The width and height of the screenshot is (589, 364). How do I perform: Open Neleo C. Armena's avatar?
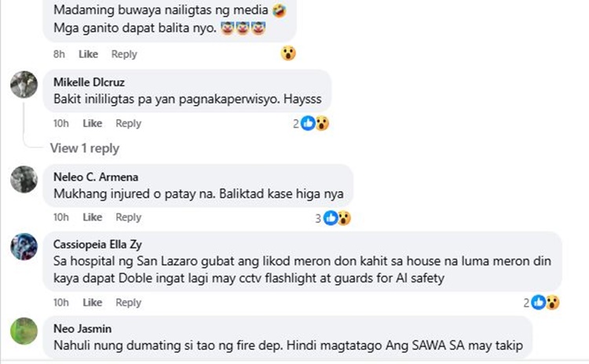[24, 180]
